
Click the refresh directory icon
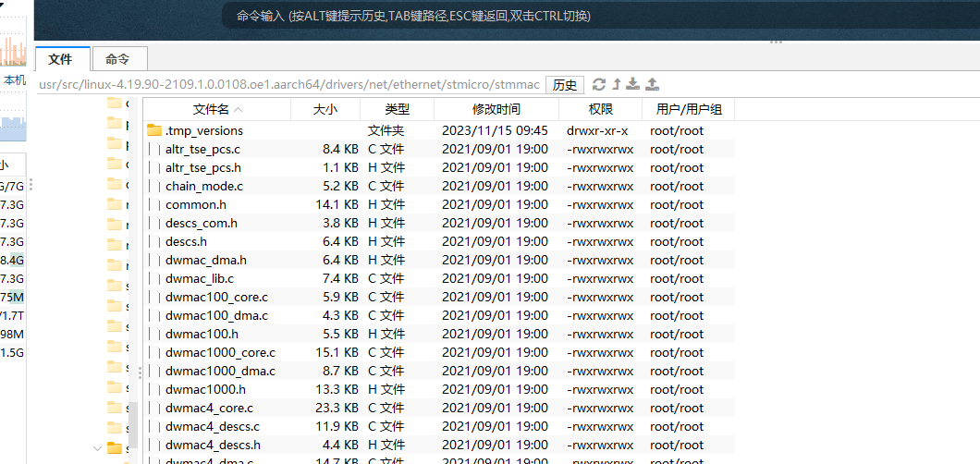[599, 84]
